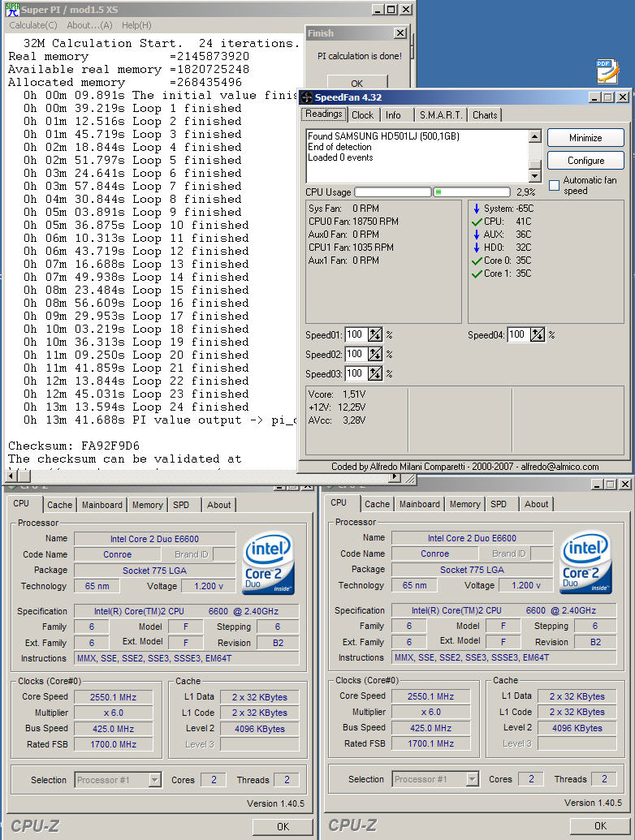Open Cache tab in right CPU-Z window

(378, 504)
